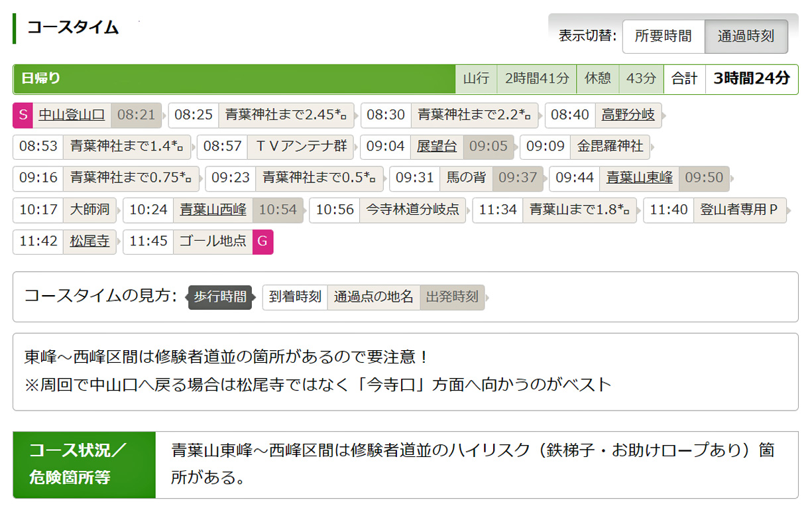Select the 大師洞 waypoint entry

coord(89,210)
